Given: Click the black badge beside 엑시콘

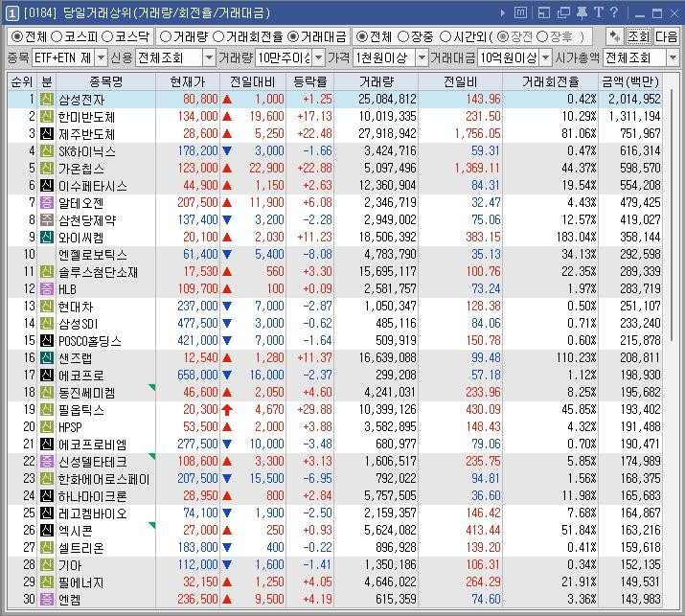Looking at the screenshot, I should 47,530.
